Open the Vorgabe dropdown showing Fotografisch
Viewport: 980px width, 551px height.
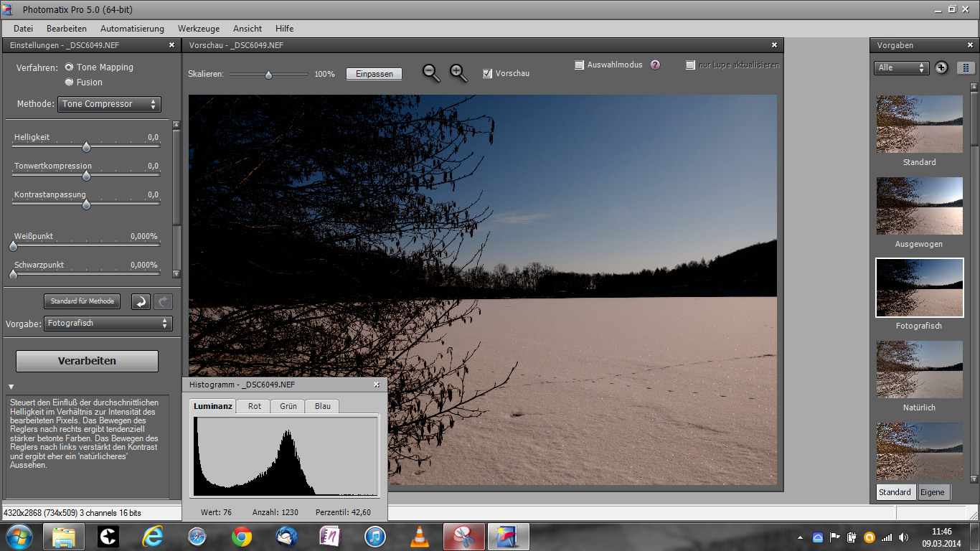tap(108, 324)
